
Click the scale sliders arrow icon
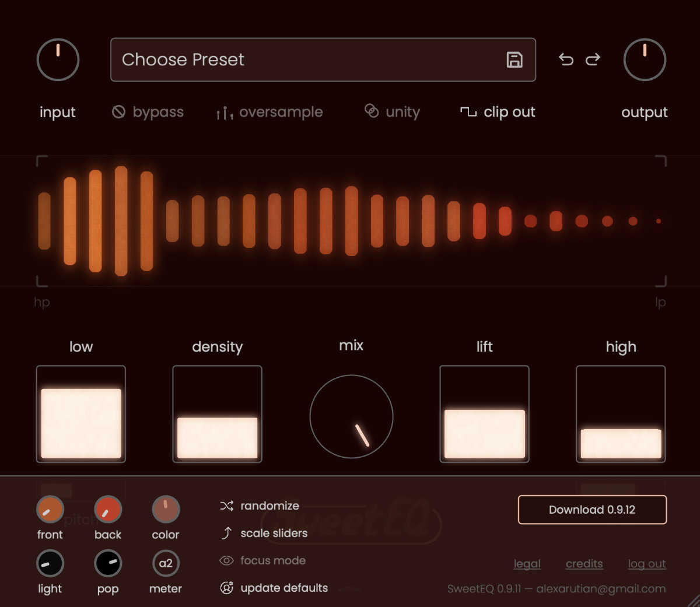click(x=226, y=533)
